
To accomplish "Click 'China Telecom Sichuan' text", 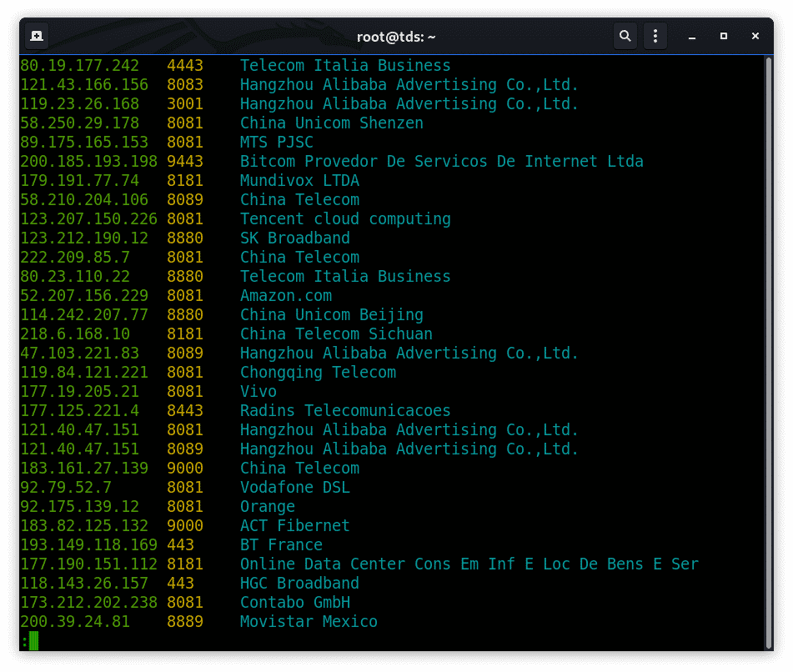I will (336, 334).
